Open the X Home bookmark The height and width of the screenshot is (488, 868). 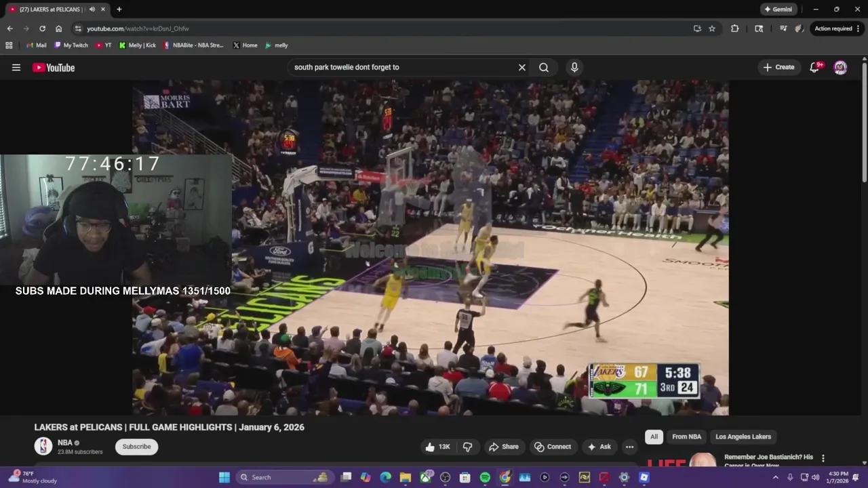coord(245,45)
